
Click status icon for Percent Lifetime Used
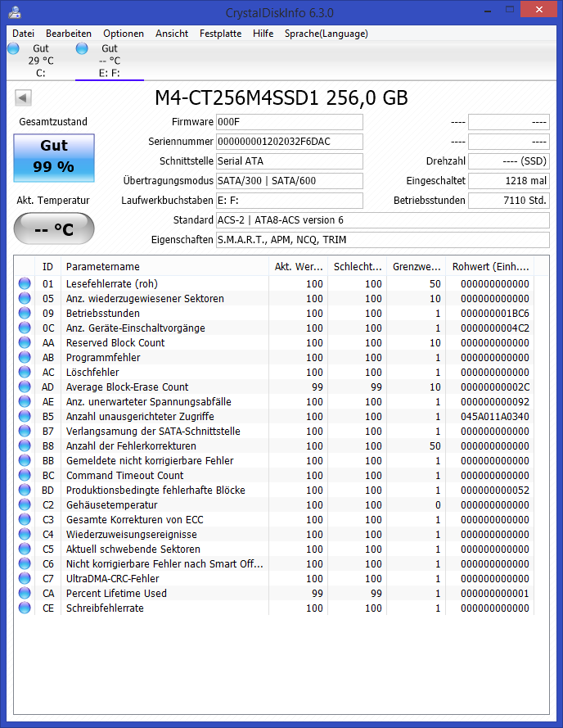[25, 593]
